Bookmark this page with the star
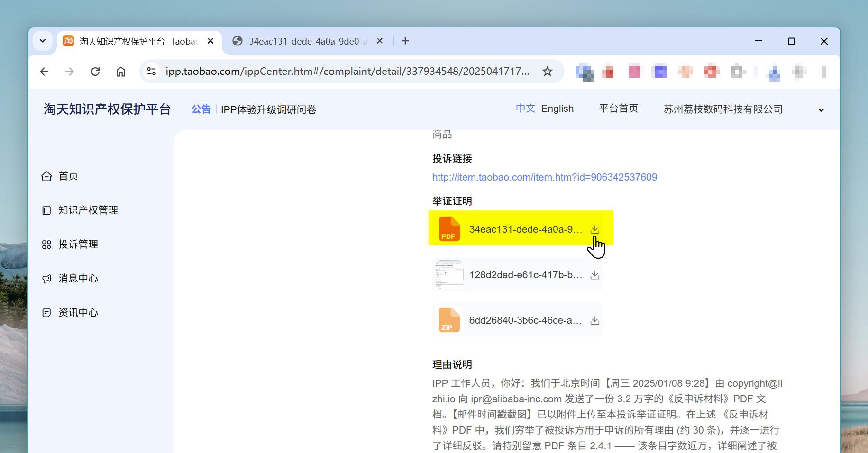 point(548,72)
